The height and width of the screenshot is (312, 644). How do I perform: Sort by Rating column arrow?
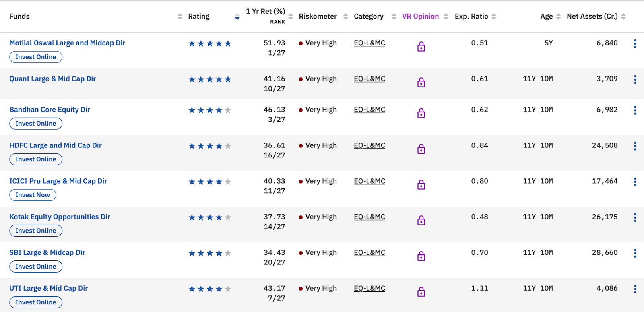point(237,17)
